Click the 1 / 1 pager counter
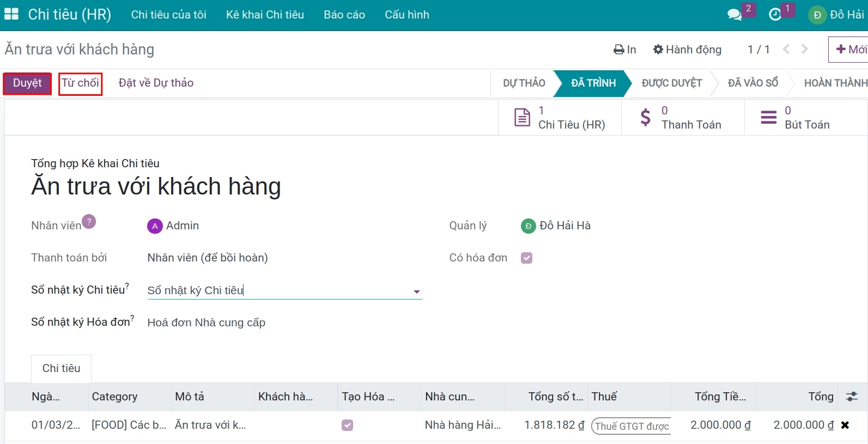868x444 pixels. tap(758, 50)
